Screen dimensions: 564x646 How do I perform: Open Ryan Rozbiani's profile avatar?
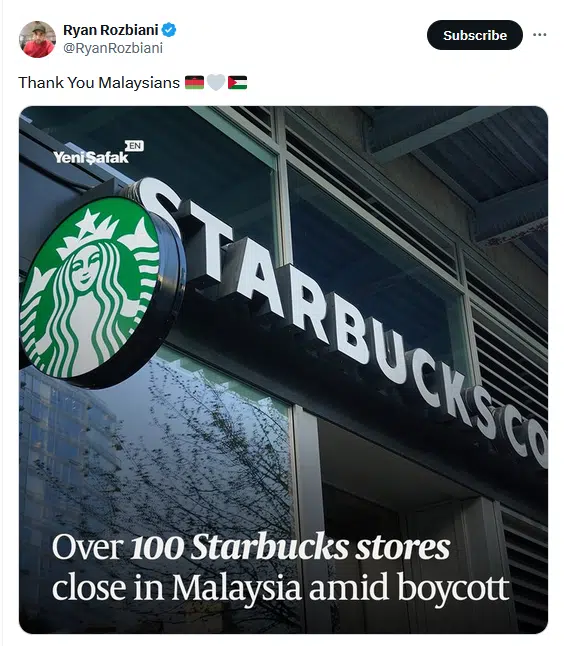(x=37, y=39)
